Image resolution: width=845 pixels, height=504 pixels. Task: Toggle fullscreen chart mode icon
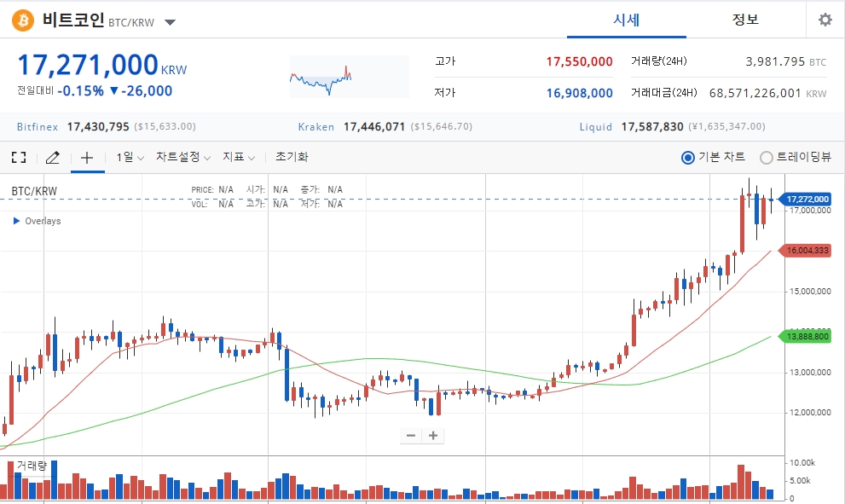click(x=19, y=158)
